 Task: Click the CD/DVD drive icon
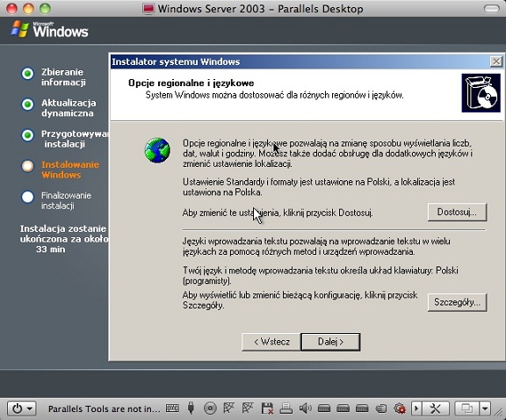(x=210, y=409)
